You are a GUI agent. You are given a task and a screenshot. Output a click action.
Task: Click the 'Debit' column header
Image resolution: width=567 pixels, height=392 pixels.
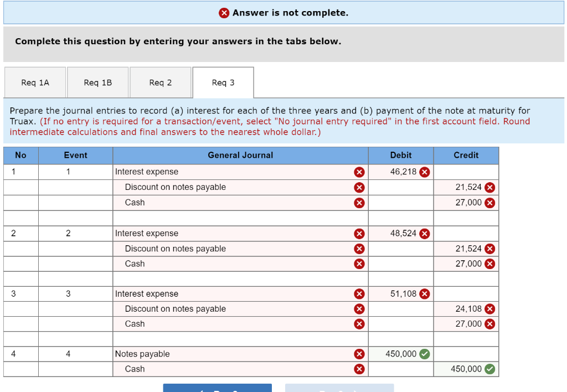[x=401, y=156]
